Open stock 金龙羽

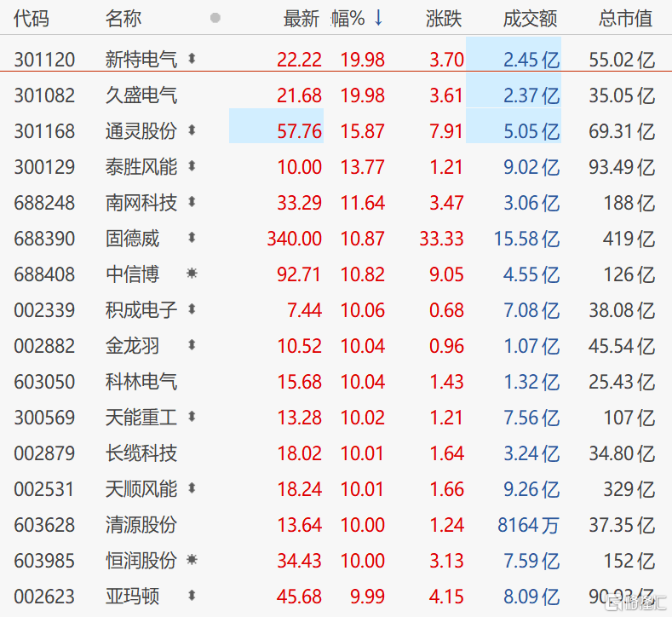point(132,346)
